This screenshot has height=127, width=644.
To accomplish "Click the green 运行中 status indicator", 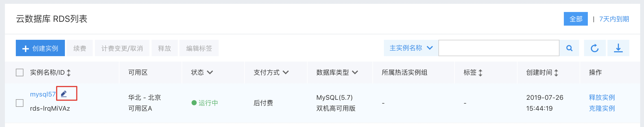I will [x=205, y=103].
